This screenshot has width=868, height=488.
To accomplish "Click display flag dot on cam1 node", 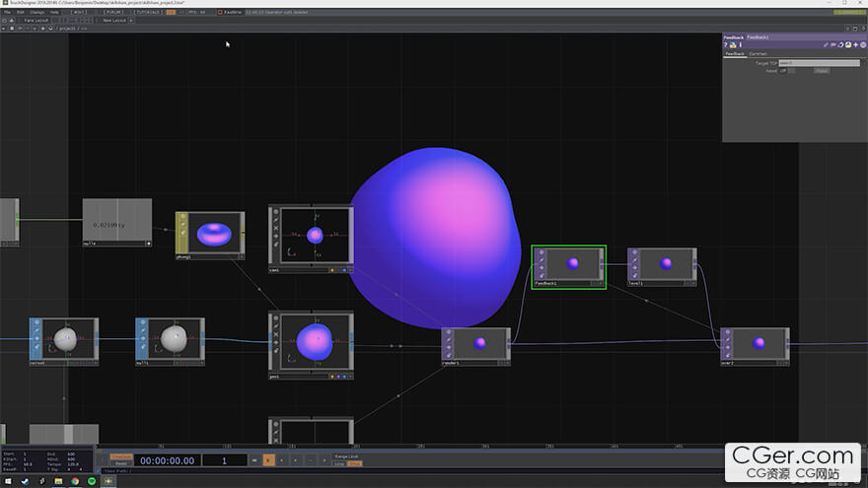I will click(344, 270).
